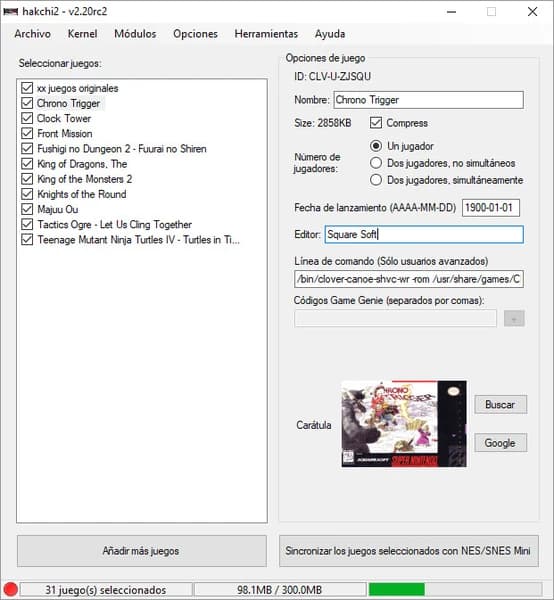Viewport: 554px width, 600px height.
Task: Close the hakchi2 window
Action: coord(533,12)
